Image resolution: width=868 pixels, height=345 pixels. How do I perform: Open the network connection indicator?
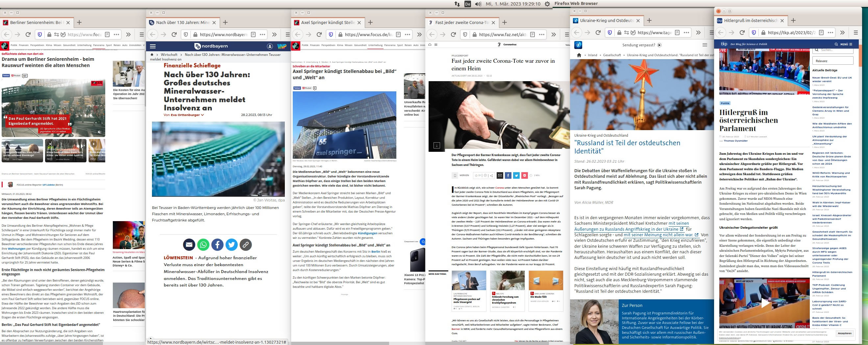click(x=457, y=4)
